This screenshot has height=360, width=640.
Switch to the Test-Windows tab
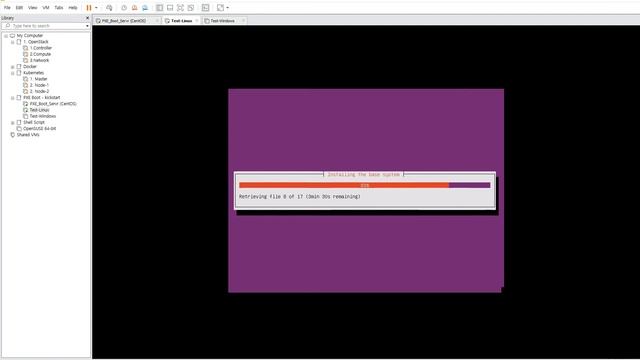coord(222,20)
